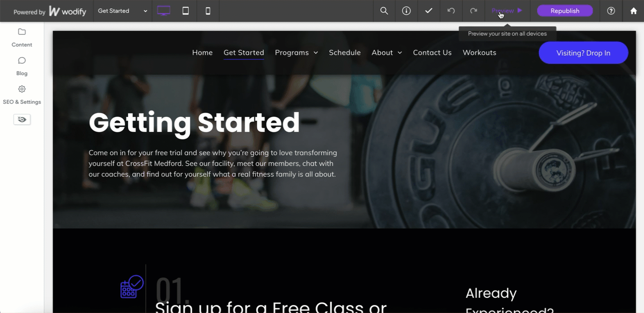
Task: Go to the home icon
Action: coord(633,11)
